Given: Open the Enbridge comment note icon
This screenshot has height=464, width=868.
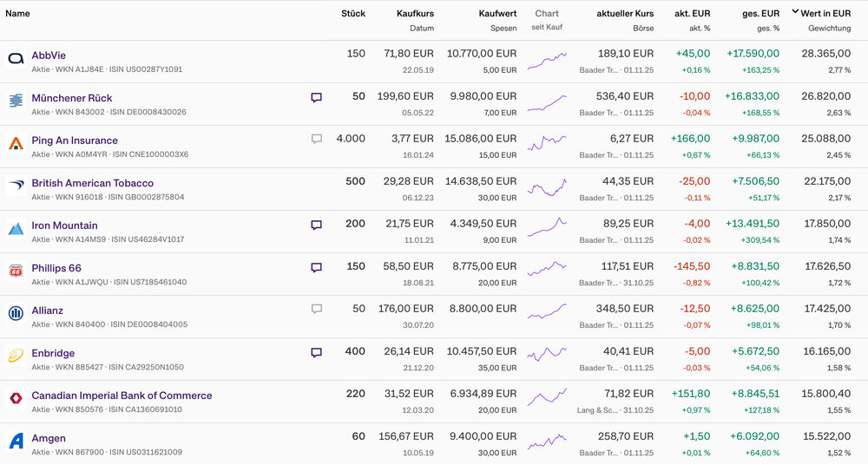Looking at the screenshot, I should point(316,353).
